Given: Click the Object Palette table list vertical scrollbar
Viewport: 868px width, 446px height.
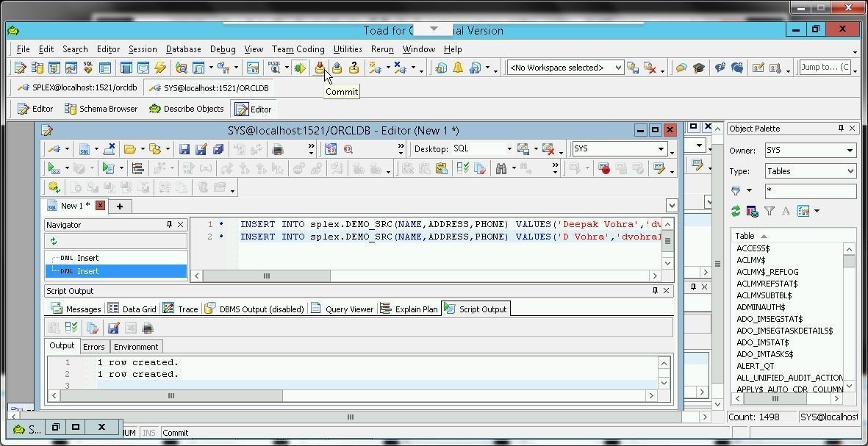Looking at the screenshot, I should pos(849,317).
